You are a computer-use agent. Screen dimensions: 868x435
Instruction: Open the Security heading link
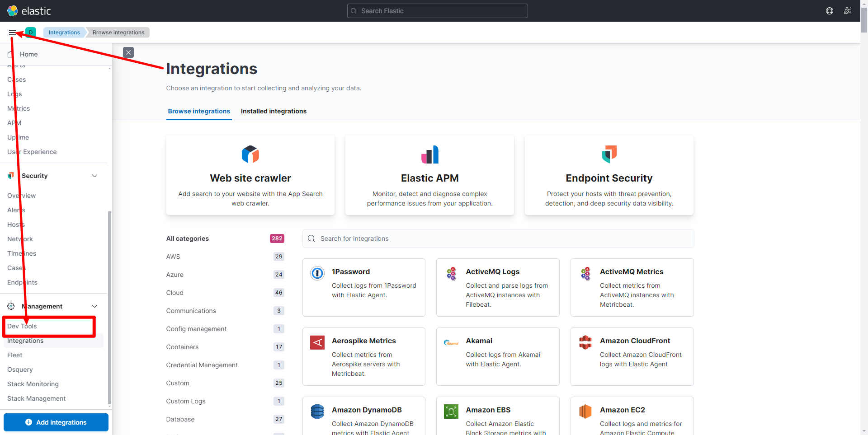34,176
